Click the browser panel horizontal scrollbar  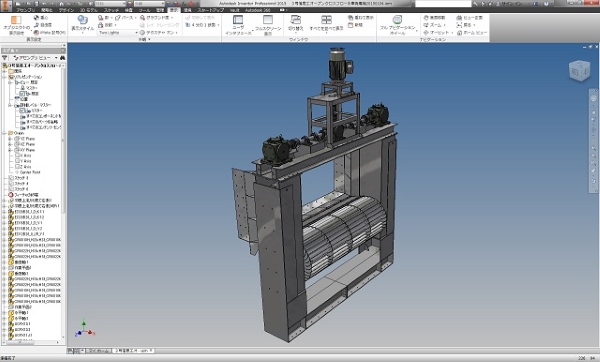(31, 342)
